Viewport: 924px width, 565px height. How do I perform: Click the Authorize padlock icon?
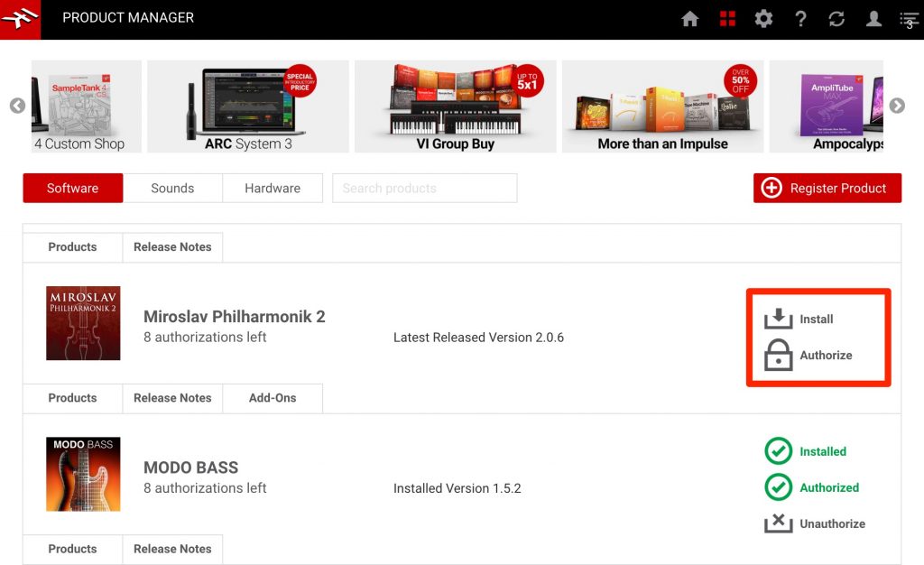(777, 355)
